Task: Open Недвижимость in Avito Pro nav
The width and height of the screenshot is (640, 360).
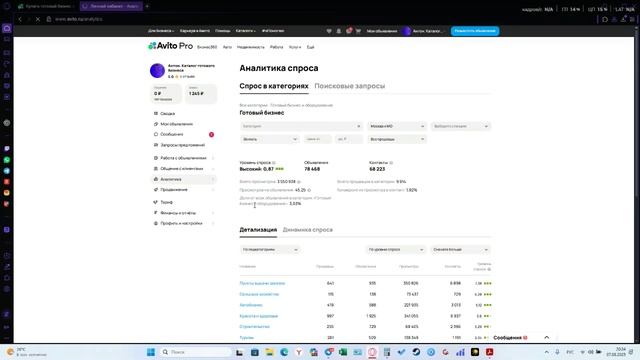Action: (251, 47)
